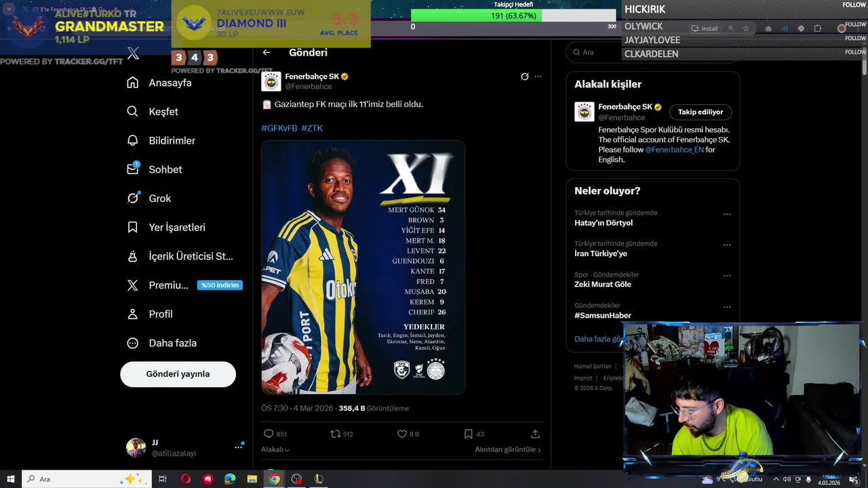This screenshot has width=868, height=488.
Task: Open Premium menu item
Action: [x=184, y=285]
